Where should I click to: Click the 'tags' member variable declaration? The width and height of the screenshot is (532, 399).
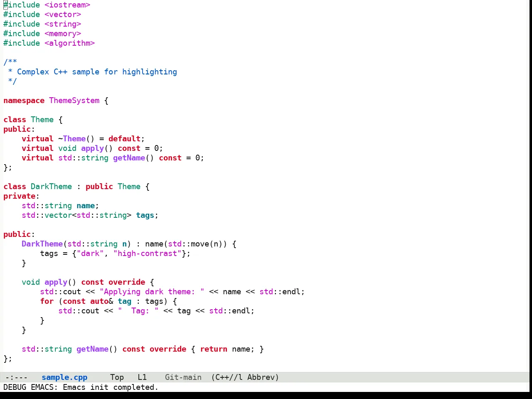point(145,215)
